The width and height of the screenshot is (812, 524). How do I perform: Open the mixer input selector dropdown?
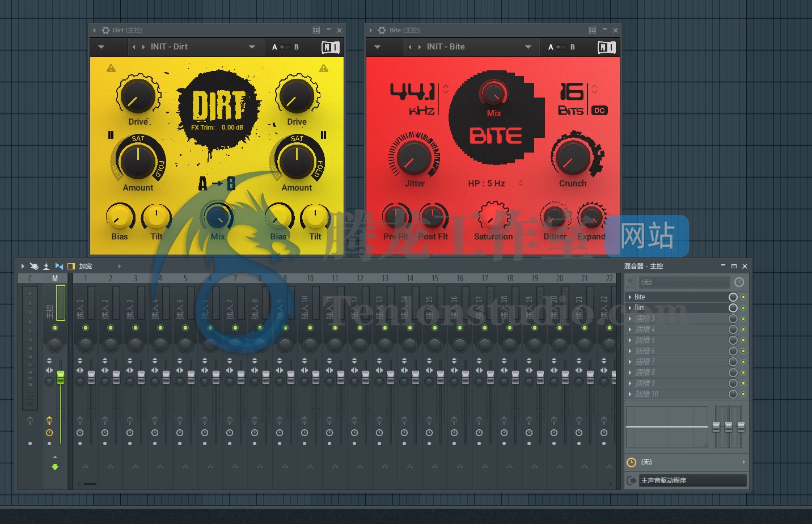pyautogui.click(x=684, y=282)
